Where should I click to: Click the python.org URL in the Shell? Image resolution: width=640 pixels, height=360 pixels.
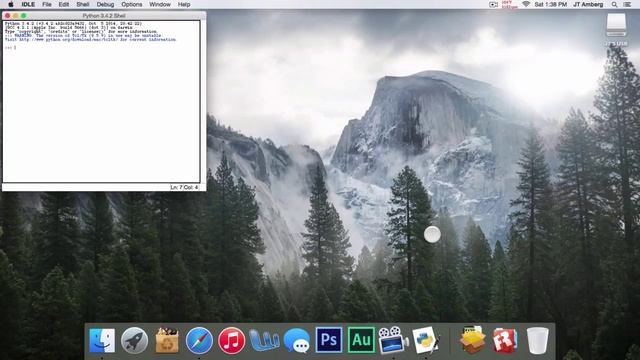coord(70,40)
